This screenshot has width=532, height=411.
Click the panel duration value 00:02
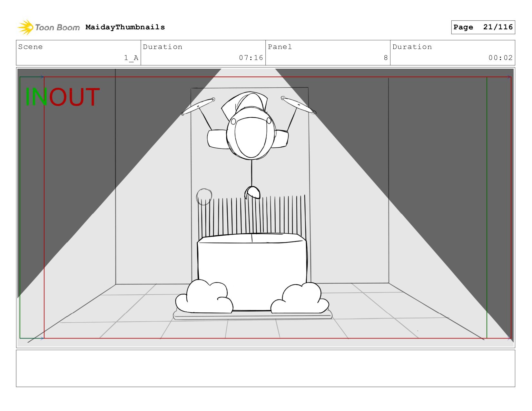click(500, 58)
